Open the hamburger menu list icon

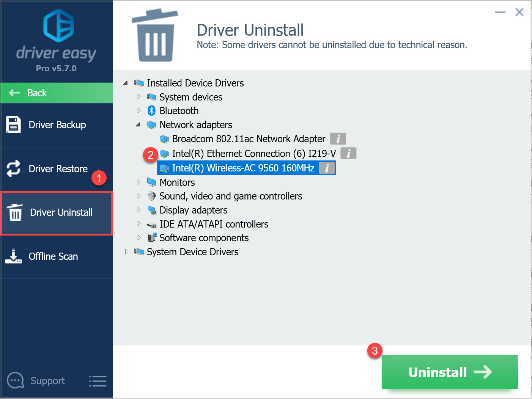point(98,381)
